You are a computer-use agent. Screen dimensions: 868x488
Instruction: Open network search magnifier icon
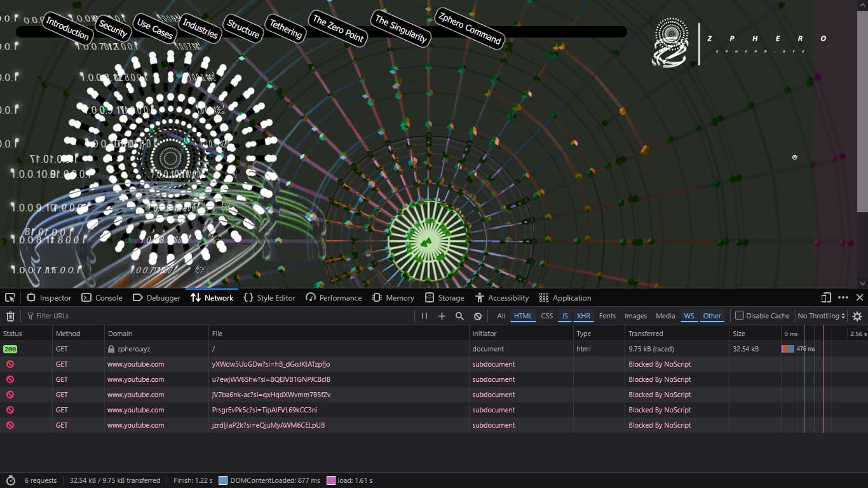(459, 316)
